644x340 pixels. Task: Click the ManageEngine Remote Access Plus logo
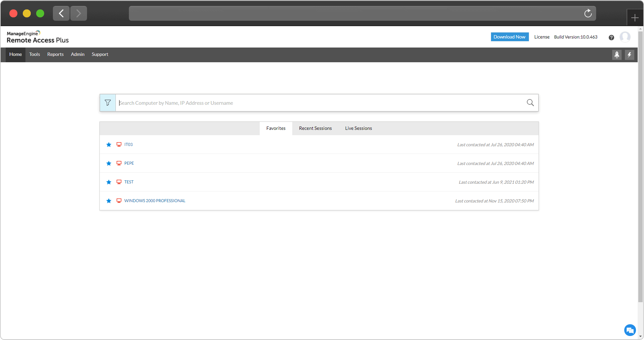pyautogui.click(x=37, y=37)
